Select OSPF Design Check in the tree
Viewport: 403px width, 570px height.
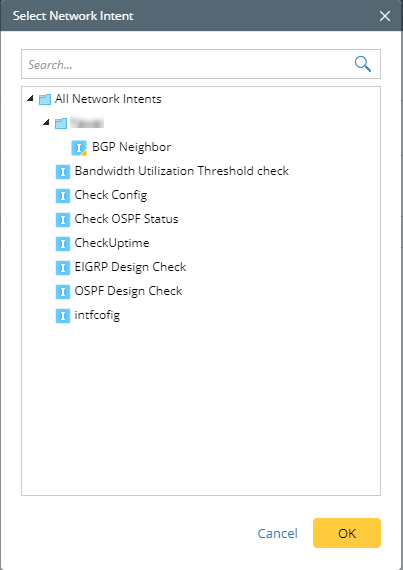coord(128,291)
